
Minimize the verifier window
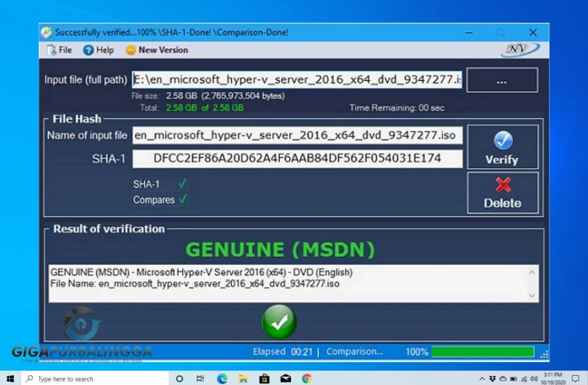coord(469,32)
